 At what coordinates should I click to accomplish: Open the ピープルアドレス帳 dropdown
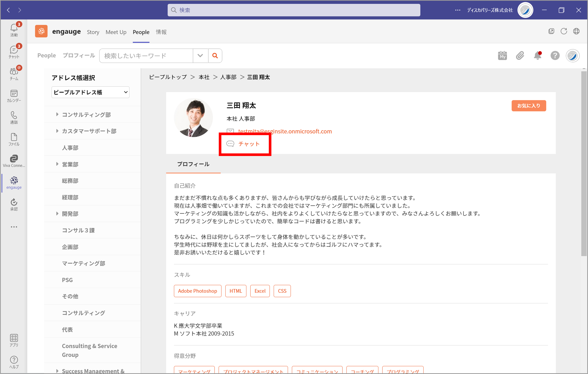(90, 92)
